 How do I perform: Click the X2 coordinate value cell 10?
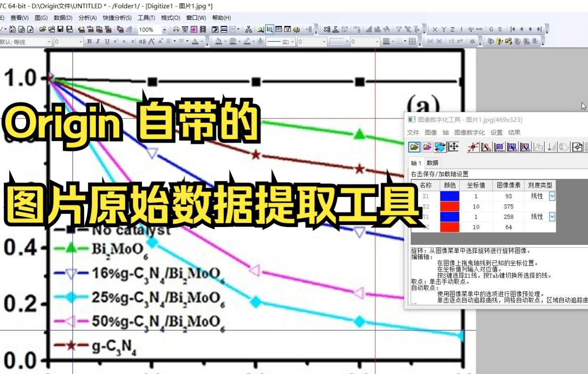coord(476,206)
